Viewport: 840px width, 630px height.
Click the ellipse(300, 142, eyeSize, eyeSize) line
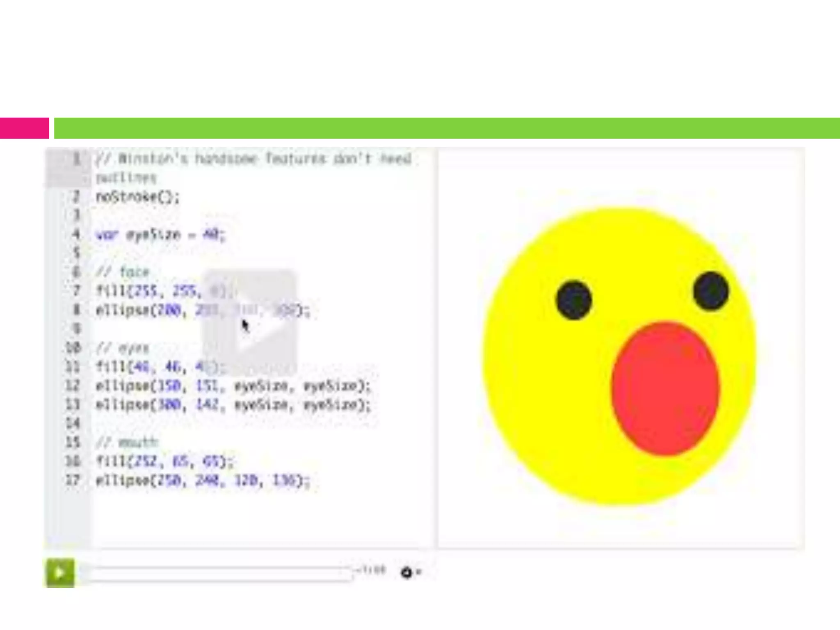(232, 405)
